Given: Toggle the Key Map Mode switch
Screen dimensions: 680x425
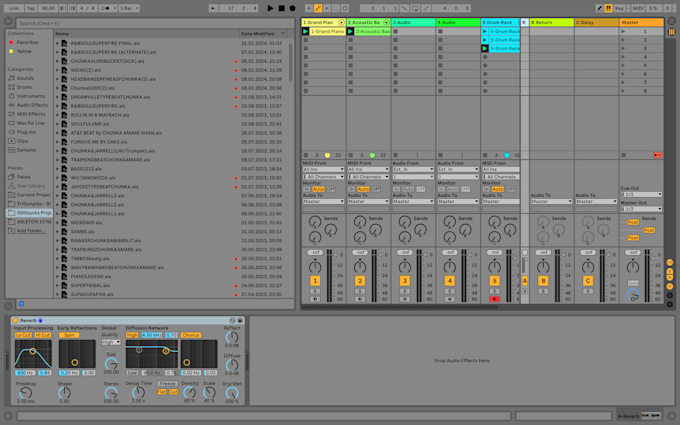Looking at the screenshot, I should [x=619, y=8].
